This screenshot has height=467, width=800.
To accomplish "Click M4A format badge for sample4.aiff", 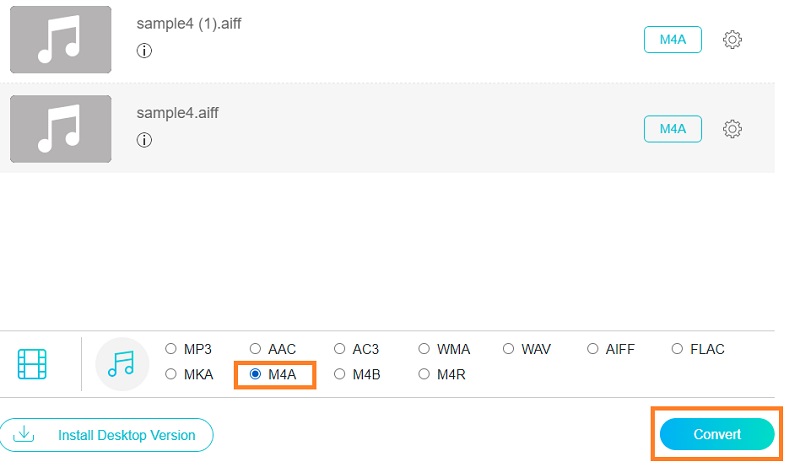I will tap(672, 129).
